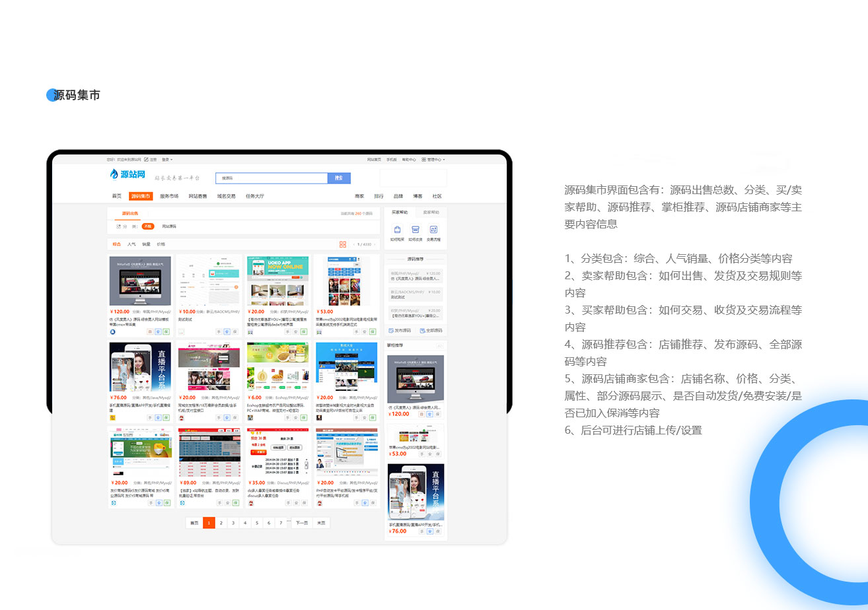Open the ¥10.00 测试测试 listing thumbnail
Screen dimensions: 868x610
click(209, 281)
